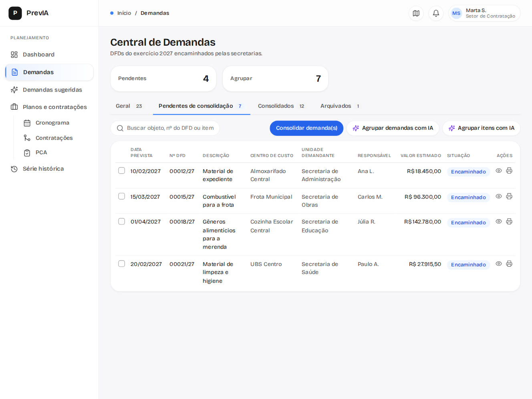The image size is (532, 399).
Task: Open Planos e contratações menu
Action: (x=49, y=107)
